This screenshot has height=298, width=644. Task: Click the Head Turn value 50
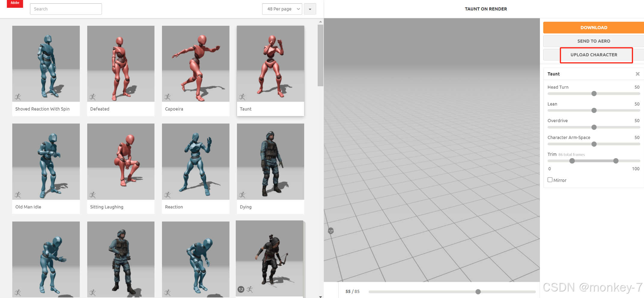pos(637,87)
